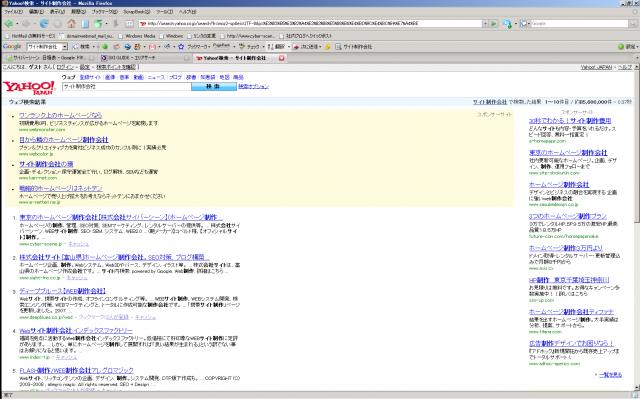The height and width of the screenshot is (399, 640).
Task: Click the blue Reload page icon
Action: pos(44,24)
